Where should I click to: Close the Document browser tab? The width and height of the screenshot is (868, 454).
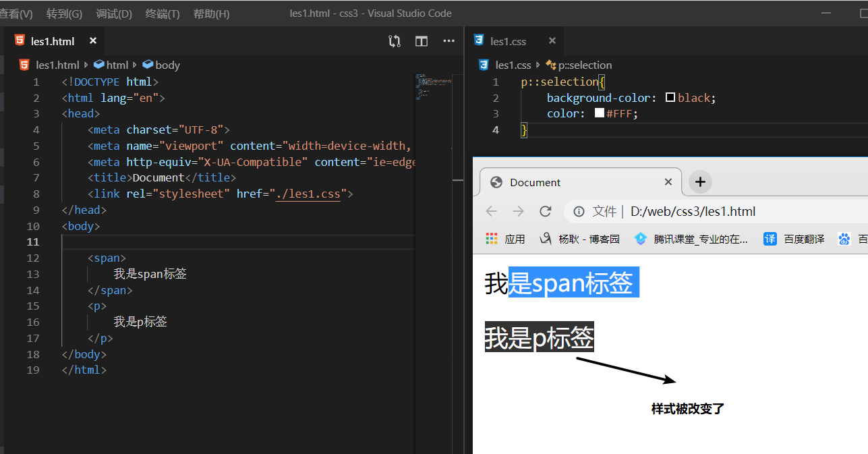click(668, 182)
